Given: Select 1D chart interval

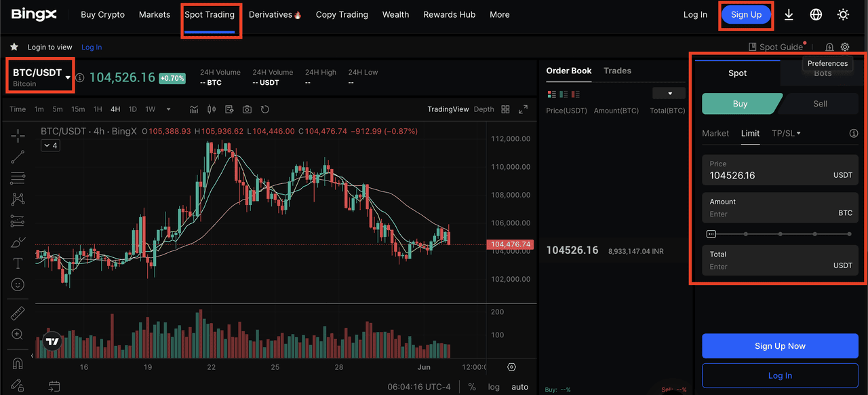Looking at the screenshot, I should (133, 109).
